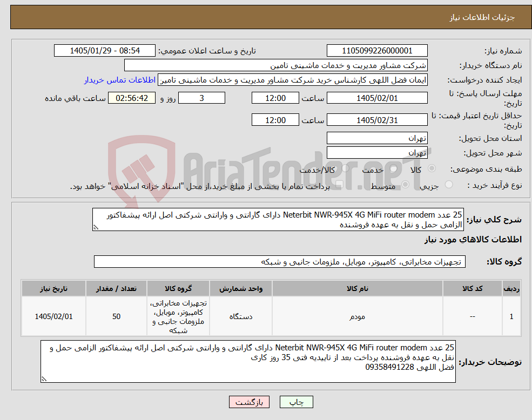Click the request creator field ایمان فضل اللهی
Image resolution: width=532 pixels, height=420 pixels.
292,80
